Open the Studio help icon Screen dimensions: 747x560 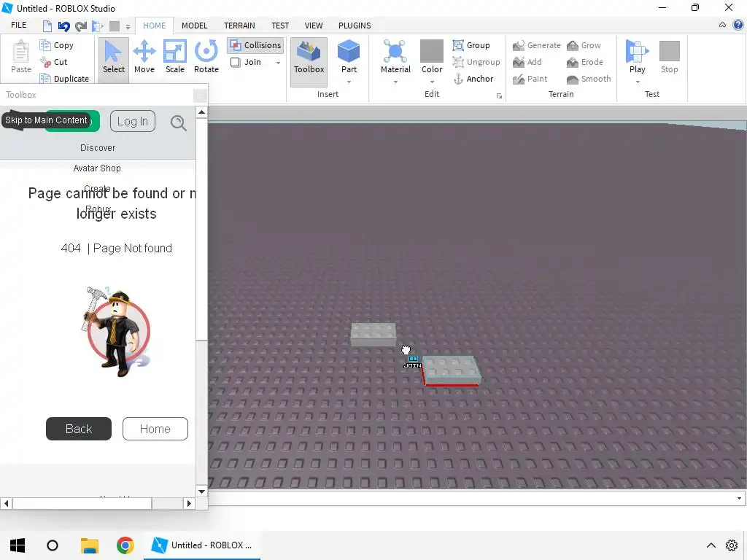[738, 25]
